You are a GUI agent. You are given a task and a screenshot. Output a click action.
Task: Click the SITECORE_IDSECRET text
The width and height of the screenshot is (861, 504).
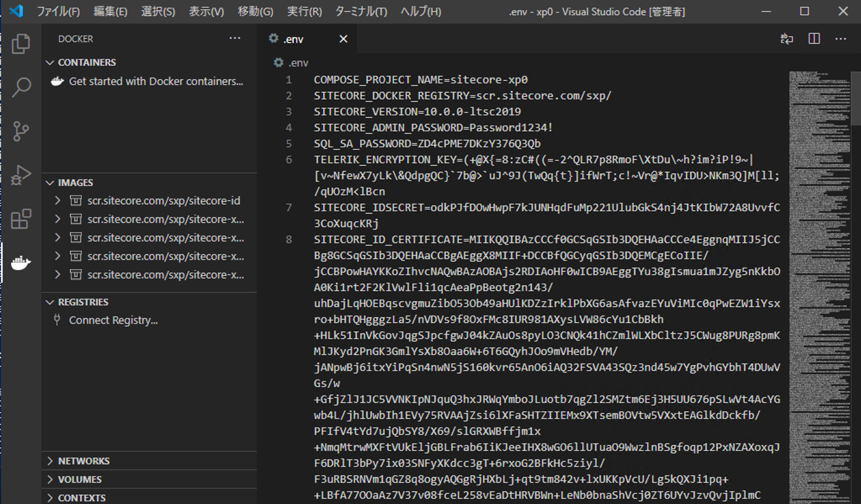(x=369, y=207)
